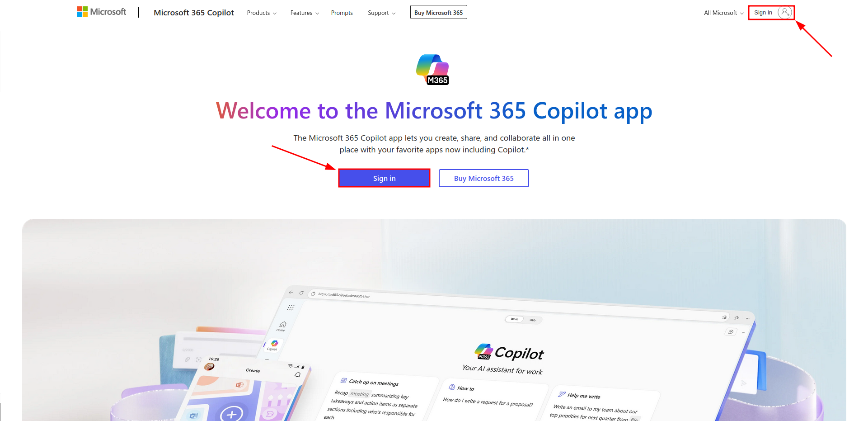Viewport: 868px width, 421px height.
Task: Expand the Features dropdown menu
Action: coord(305,13)
